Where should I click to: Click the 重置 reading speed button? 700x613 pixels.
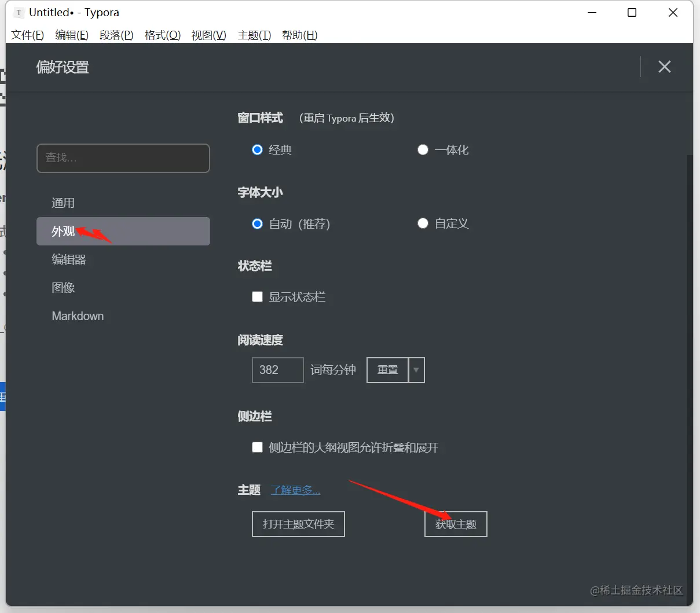coord(388,370)
